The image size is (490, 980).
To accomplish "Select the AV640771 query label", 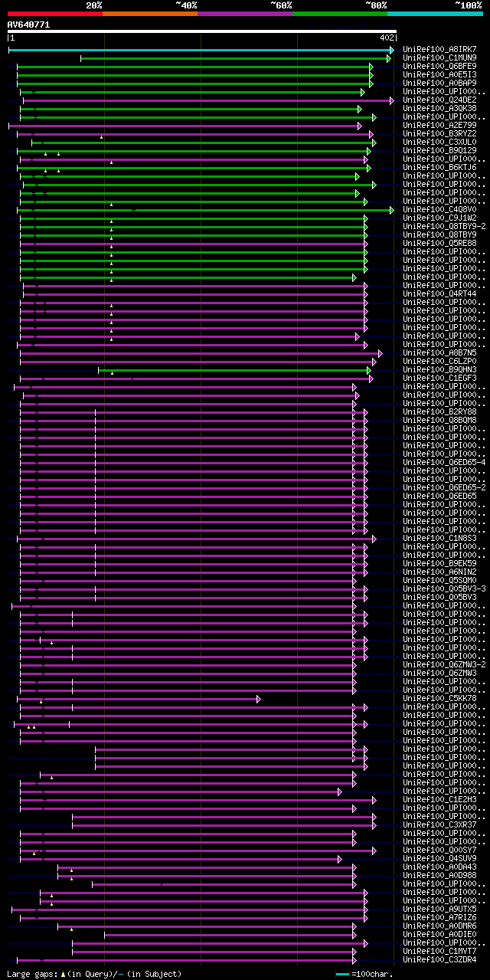I will click(x=28, y=25).
